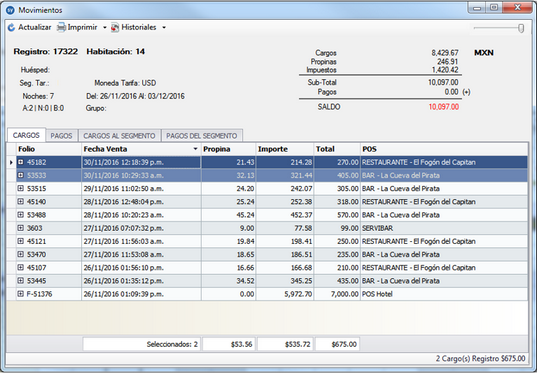The image size is (537, 374).
Task: Expand folio 3603 row
Action: click(x=21, y=228)
